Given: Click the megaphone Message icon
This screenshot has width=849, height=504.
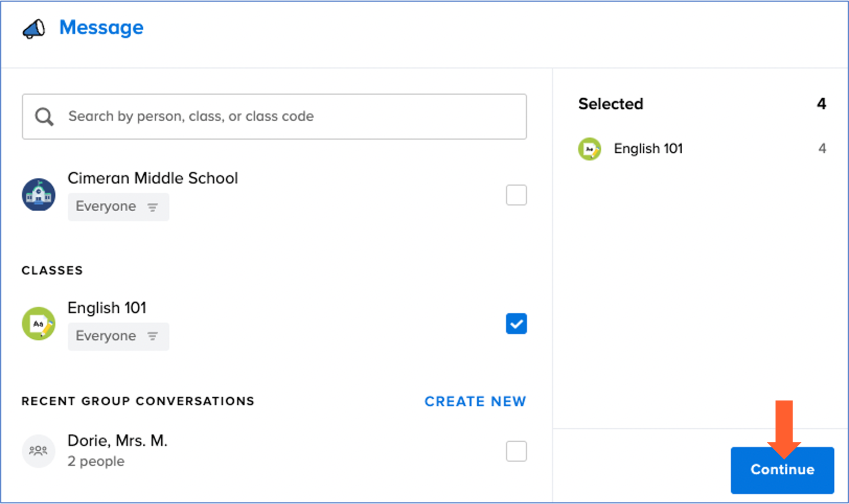Looking at the screenshot, I should point(34,29).
